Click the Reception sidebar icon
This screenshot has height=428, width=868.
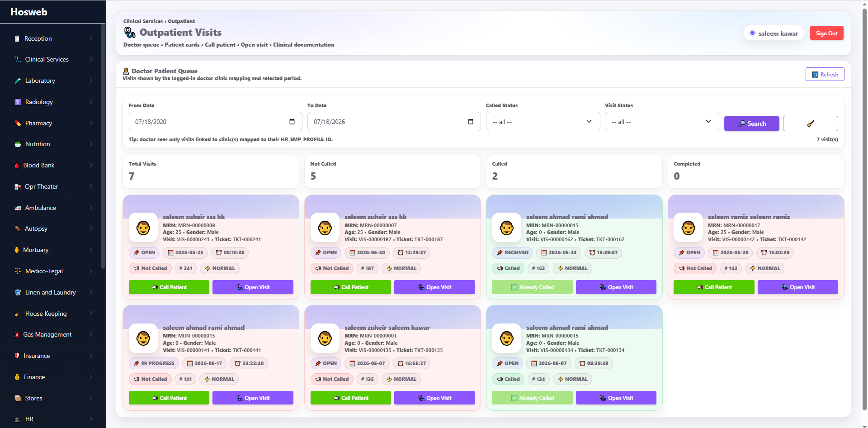[17, 38]
